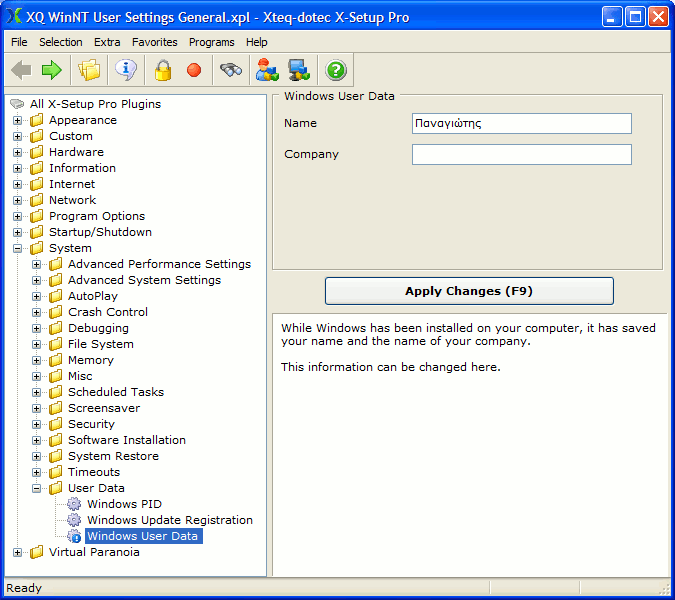675x600 pixels.
Task: Expand the Custom tree node
Action: tap(17, 136)
